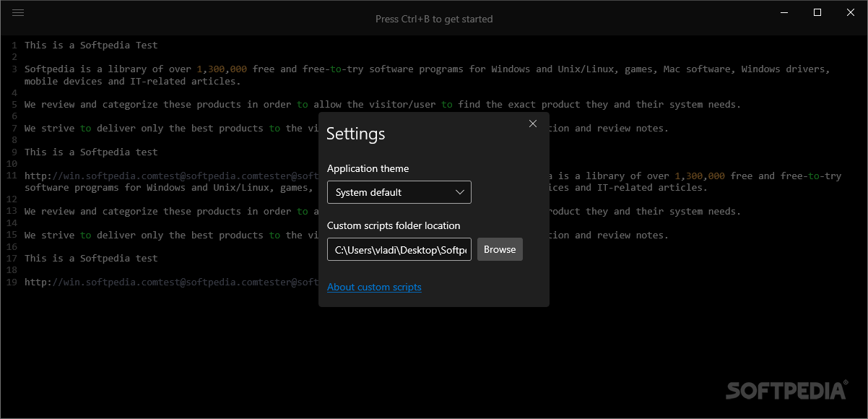Click the 'Custom scripts folder location' label
The image size is (868, 419).
394,225
